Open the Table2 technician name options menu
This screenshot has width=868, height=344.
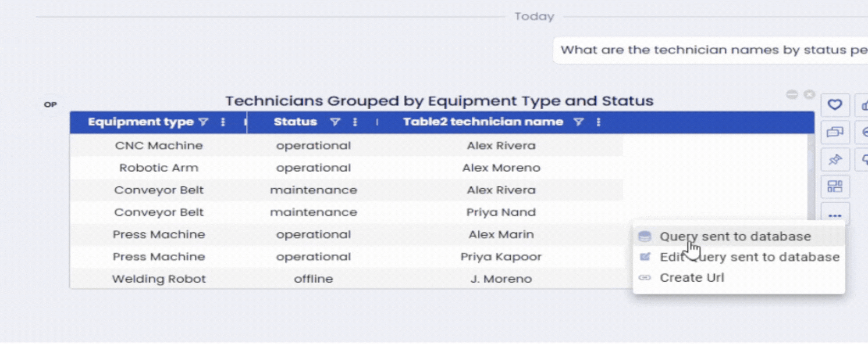598,122
